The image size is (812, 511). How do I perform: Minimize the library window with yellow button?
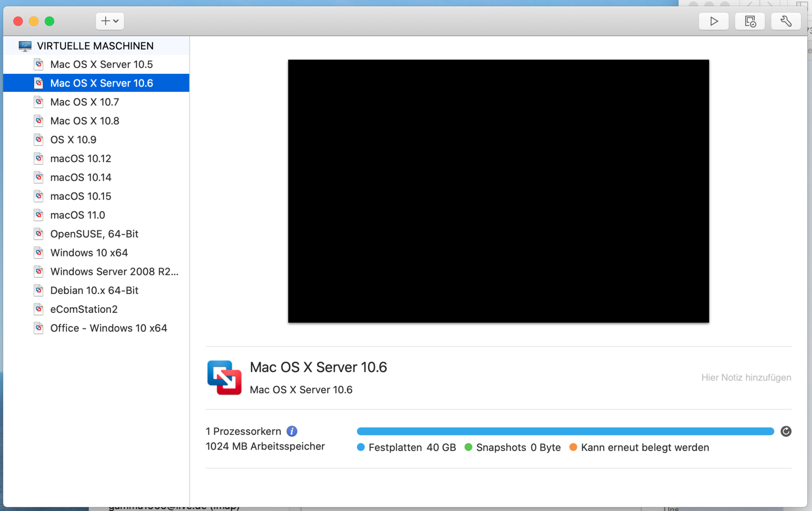coord(34,21)
